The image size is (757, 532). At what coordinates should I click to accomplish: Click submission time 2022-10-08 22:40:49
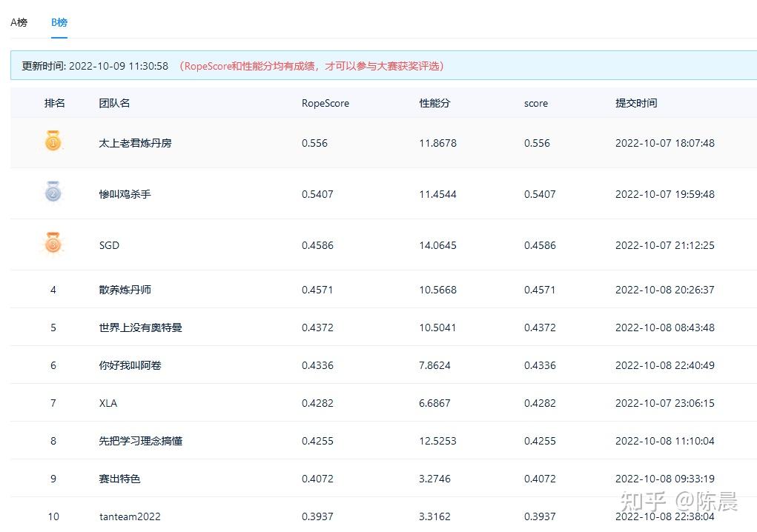665,365
